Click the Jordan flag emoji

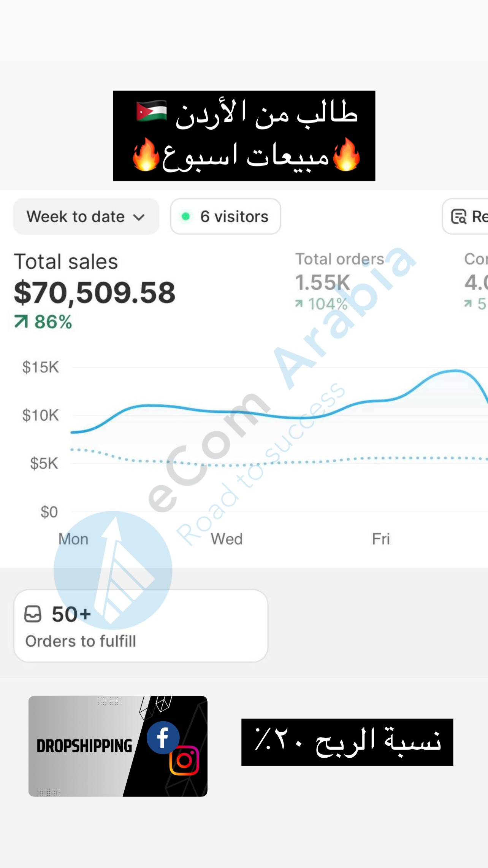click(x=152, y=111)
